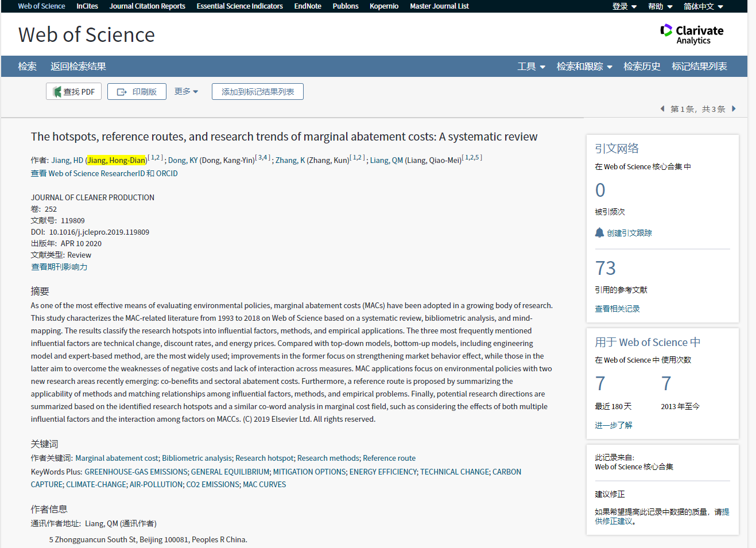Open KeyWords Plus MAC CURVES
Viewport: 756px width, 548px height.
(x=264, y=484)
